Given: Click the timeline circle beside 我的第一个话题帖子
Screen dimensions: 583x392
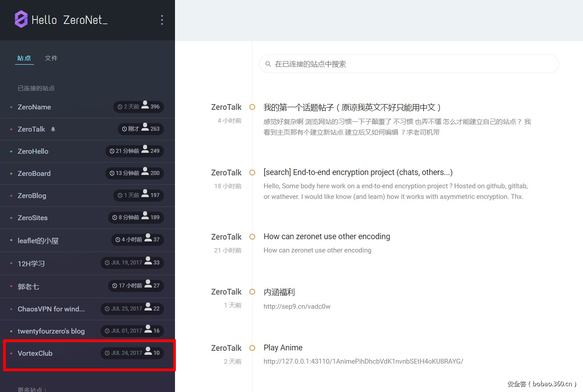Looking at the screenshot, I should (x=252, y=107).
